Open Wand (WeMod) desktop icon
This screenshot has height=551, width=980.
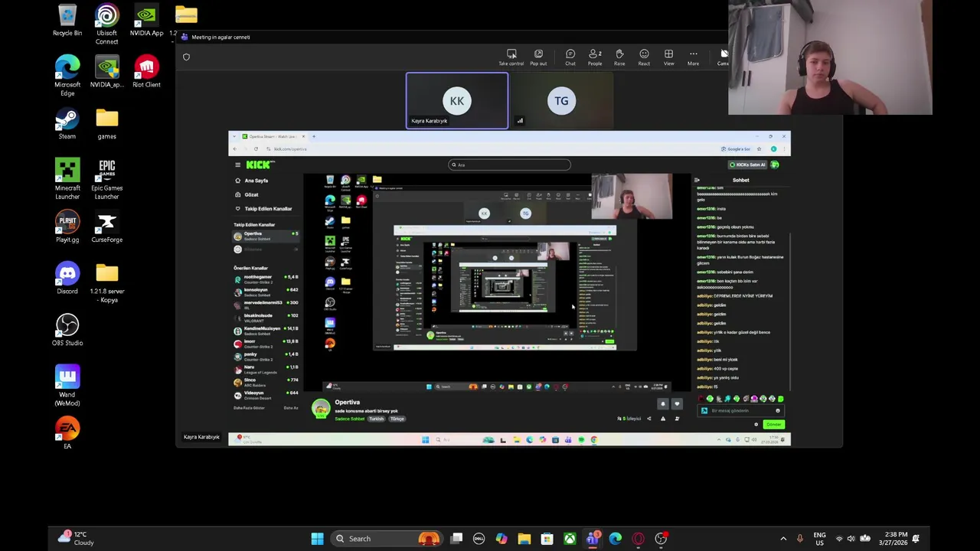click(67, 386)
